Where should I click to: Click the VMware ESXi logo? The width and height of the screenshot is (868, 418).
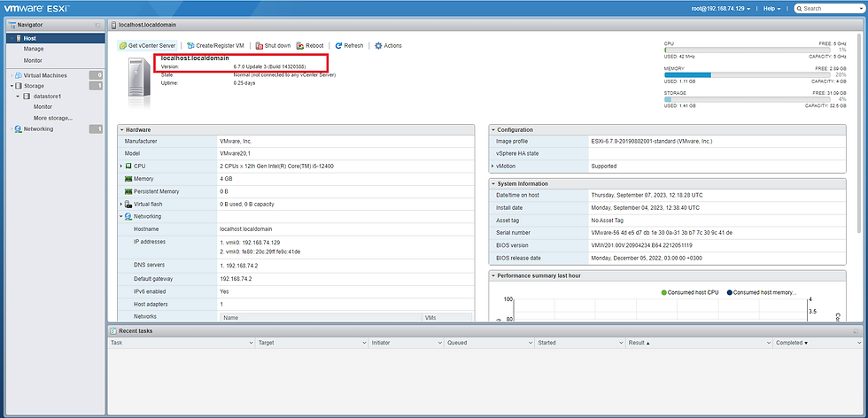[x=36, y=8]
